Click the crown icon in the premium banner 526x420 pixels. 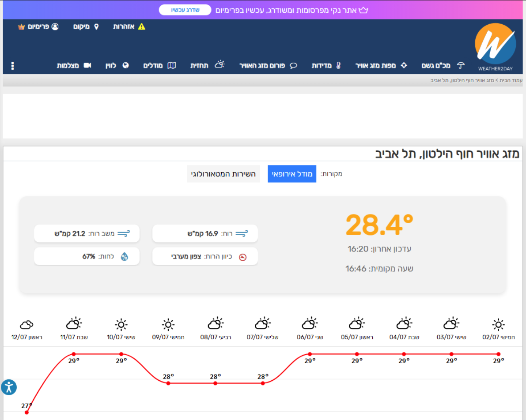tap(363, 10)
